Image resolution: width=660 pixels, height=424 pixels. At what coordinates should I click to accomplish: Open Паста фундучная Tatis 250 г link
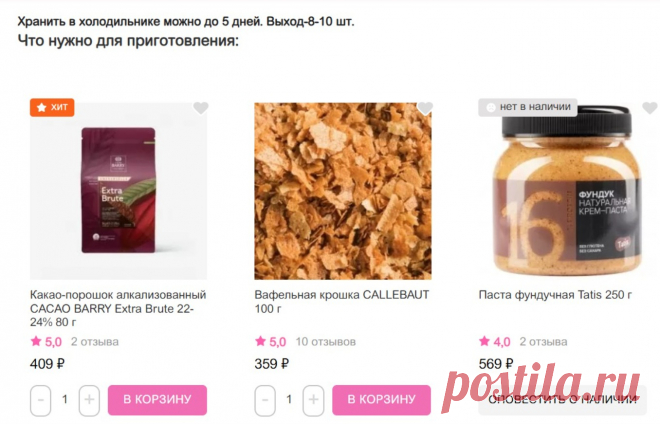click(555, 295)
